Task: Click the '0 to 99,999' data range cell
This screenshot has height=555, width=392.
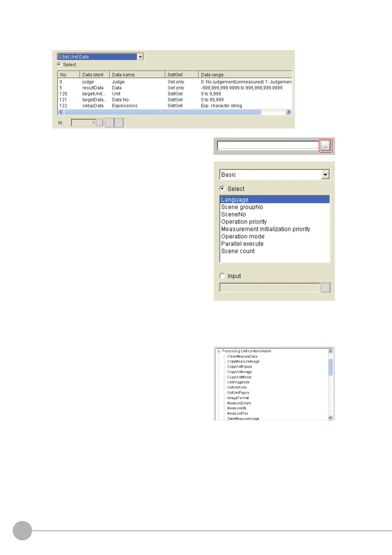Action: click(x=212, y=100)
